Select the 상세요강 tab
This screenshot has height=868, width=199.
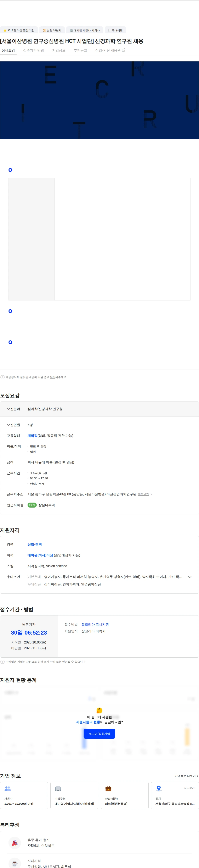tap(8, 51)
